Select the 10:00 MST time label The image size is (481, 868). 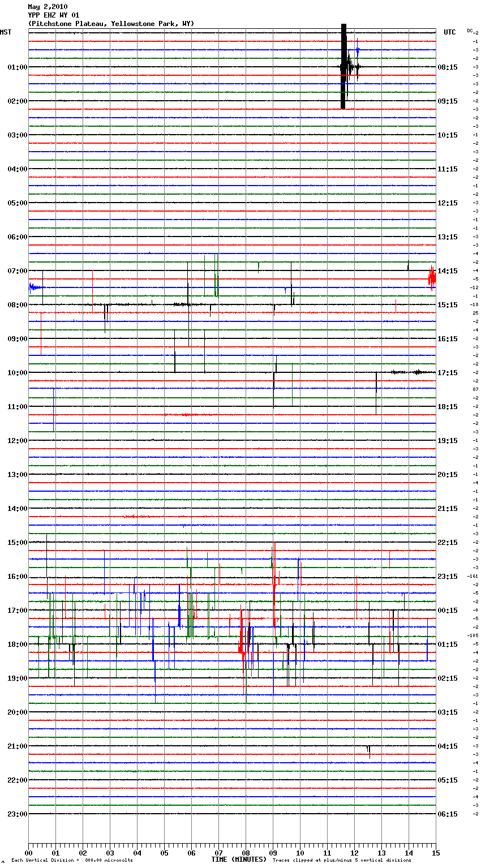(17, 373)
